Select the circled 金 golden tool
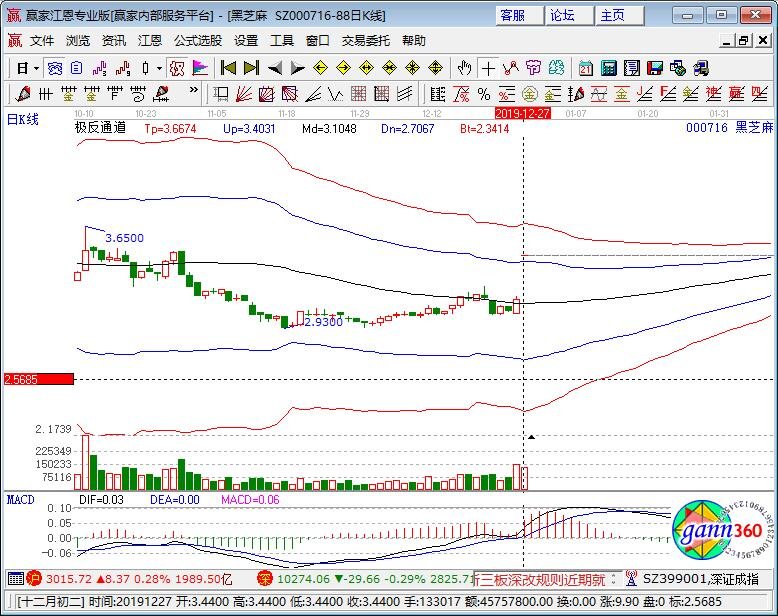The width and height of the screenshot is (778, 616). pos(530,94)
